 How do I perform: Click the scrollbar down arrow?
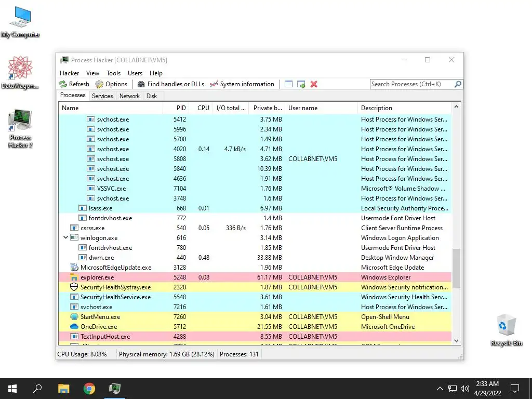[456, 341]
